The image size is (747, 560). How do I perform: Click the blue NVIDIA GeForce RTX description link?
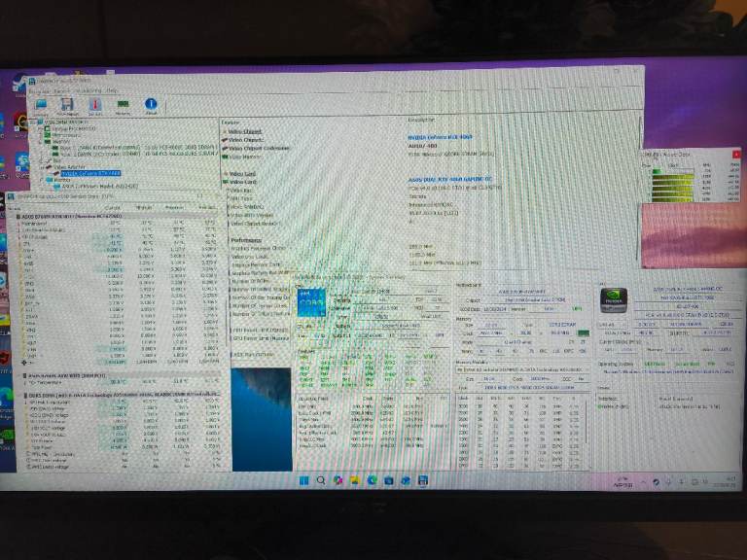click(x=440, y=137)
